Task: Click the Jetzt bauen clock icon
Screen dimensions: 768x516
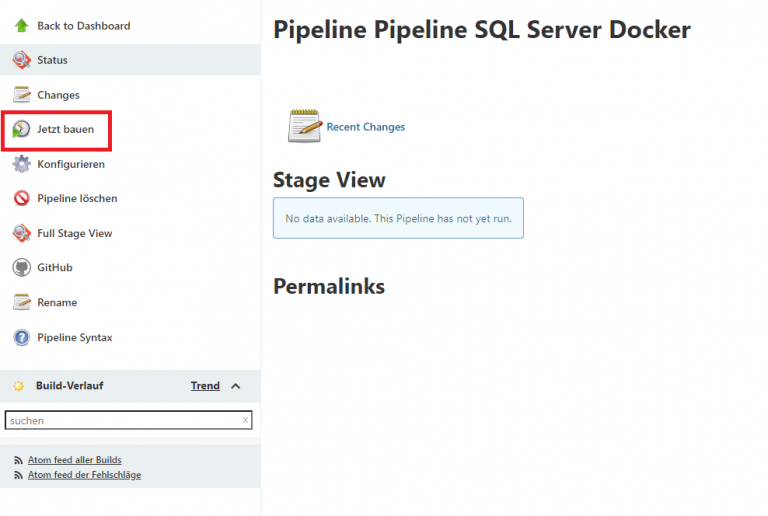Action: [x=21, y=129]
